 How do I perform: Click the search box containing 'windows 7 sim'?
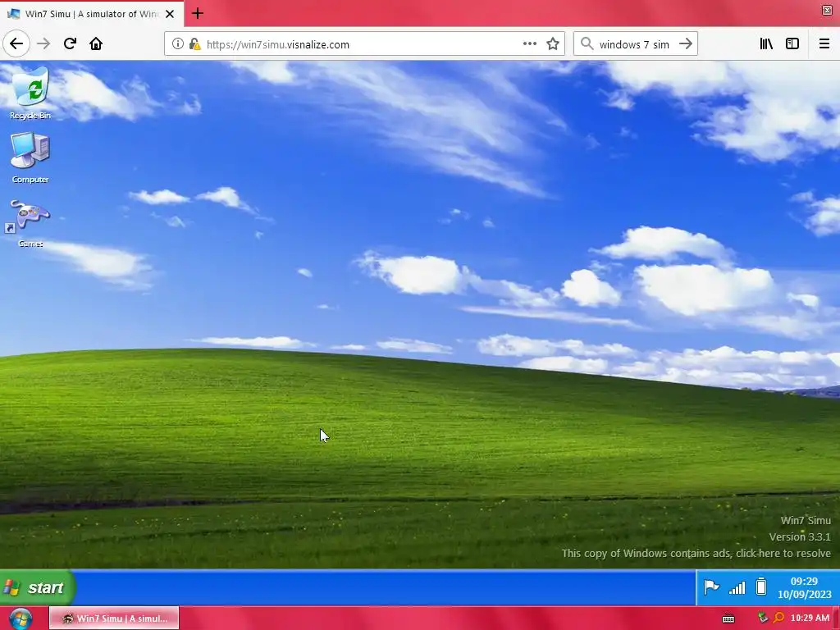(x=634, y=44)
